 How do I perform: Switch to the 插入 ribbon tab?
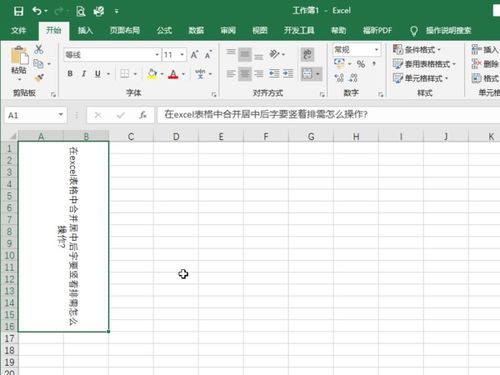coord(85,31)
